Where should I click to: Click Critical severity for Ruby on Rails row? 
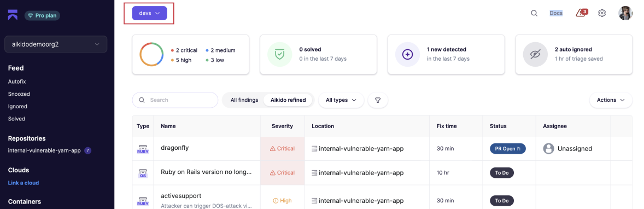283,173
